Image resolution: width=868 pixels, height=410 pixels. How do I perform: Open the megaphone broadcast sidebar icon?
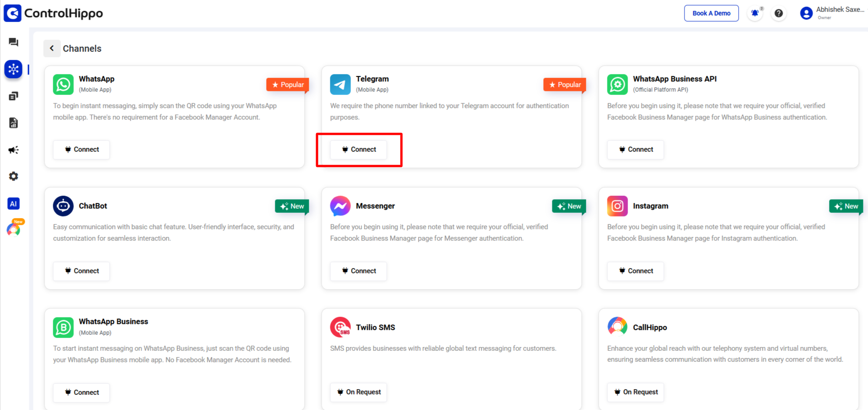coord(13,150)
